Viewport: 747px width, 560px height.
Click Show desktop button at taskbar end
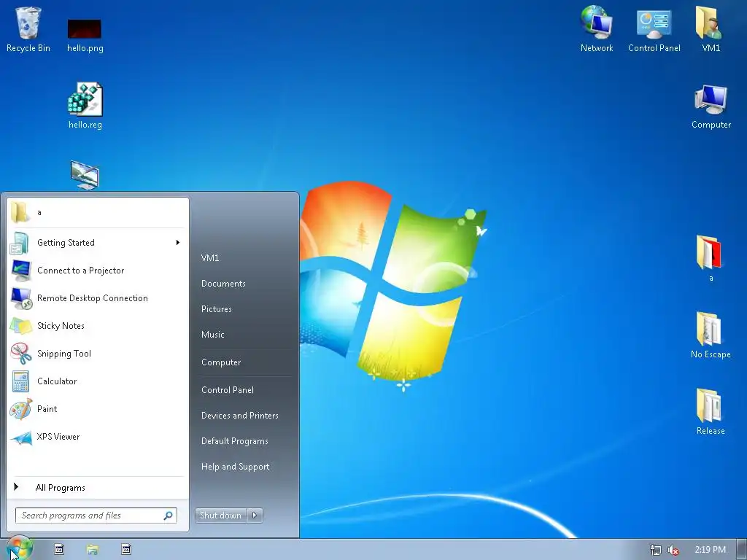[742, 550]
